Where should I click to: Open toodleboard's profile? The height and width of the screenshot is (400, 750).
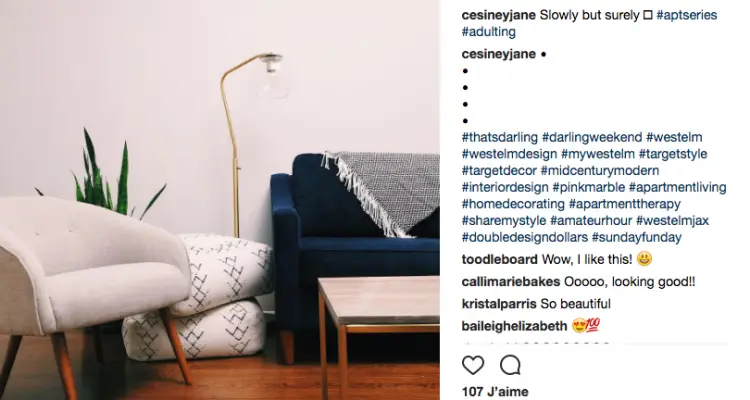pyautogui.click(x=499, y=259)
